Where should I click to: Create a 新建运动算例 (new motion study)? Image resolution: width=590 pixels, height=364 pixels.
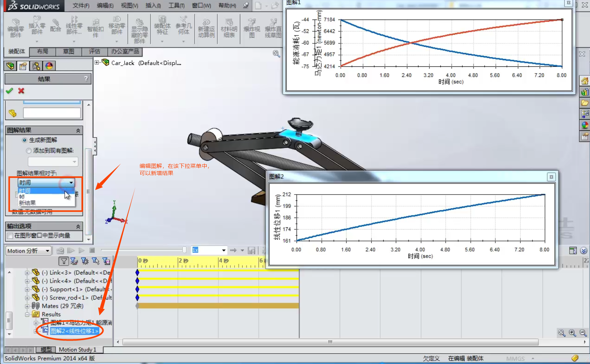tap(206, 27)
